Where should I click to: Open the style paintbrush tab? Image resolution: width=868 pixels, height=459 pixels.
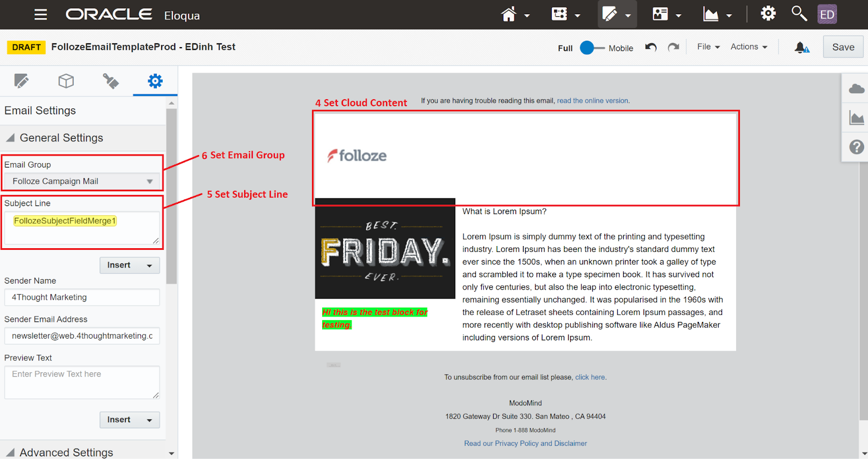click(111, 81)
